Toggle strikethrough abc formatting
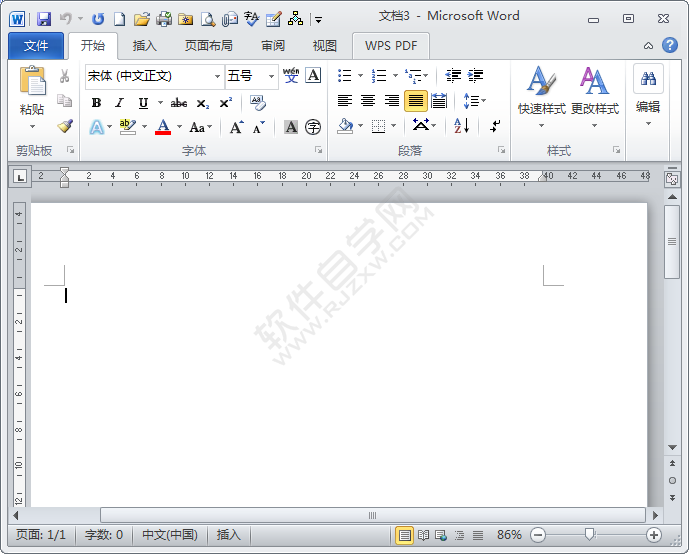Viewport: 689px width, 554px height. coord(179,103)
